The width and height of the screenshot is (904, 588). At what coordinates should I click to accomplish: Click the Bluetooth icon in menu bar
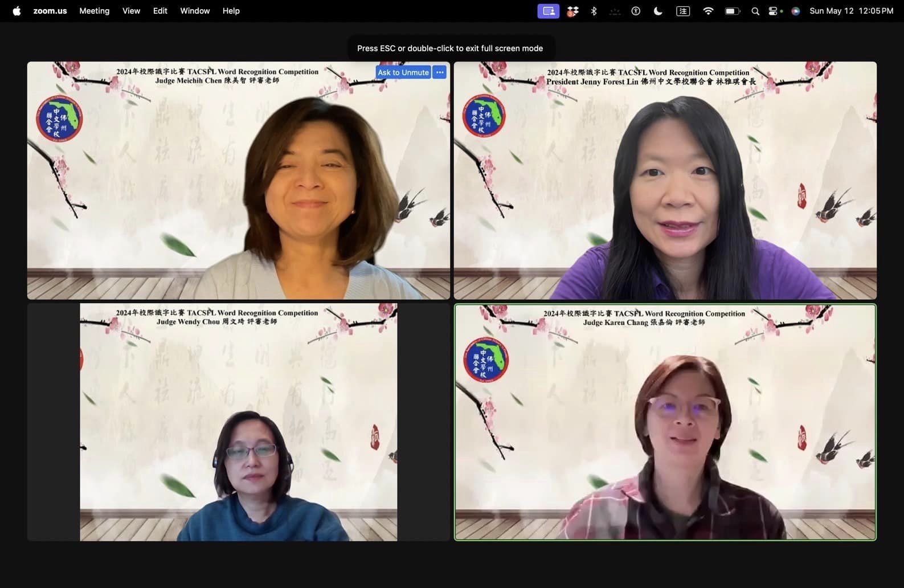point(594,11)
